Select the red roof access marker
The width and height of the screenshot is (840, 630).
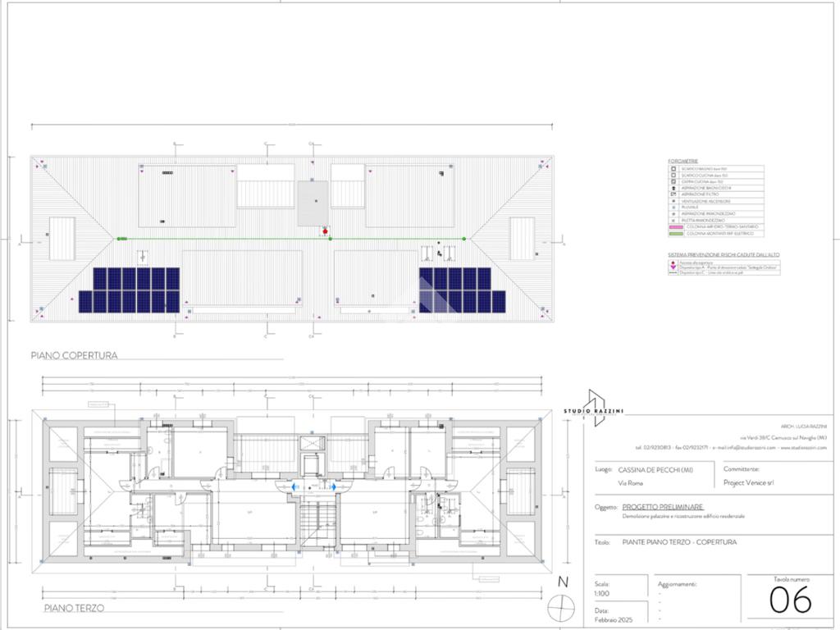[x=326, y=232]
